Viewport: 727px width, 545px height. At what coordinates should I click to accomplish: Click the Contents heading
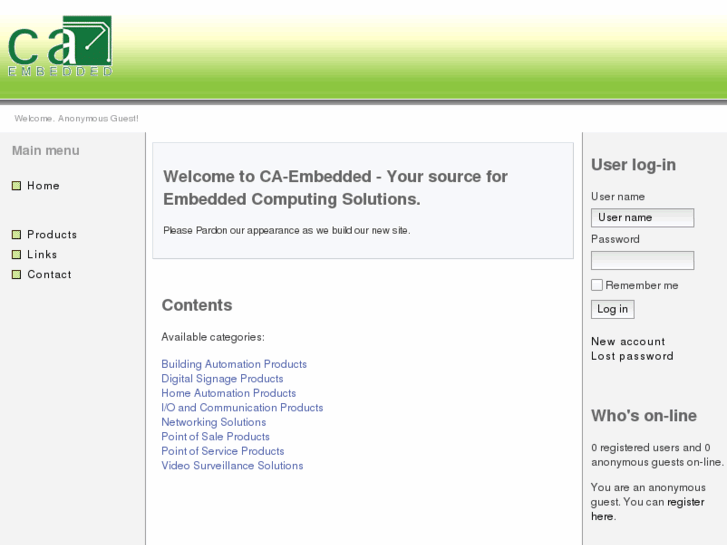point(197,305)
